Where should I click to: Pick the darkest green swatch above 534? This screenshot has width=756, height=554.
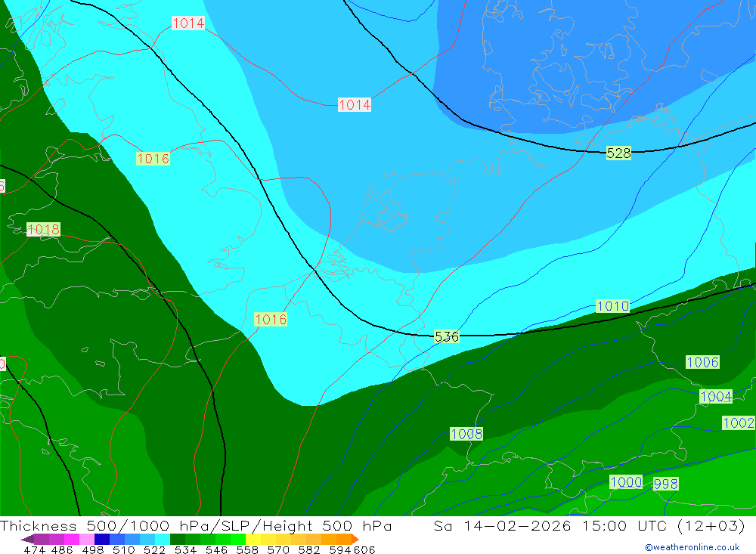178,539
